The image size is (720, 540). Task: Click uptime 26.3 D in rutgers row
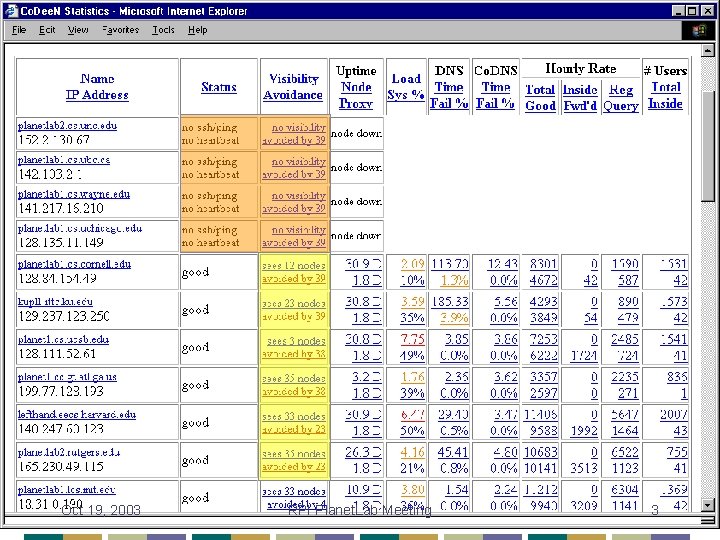tap(363, 452)
